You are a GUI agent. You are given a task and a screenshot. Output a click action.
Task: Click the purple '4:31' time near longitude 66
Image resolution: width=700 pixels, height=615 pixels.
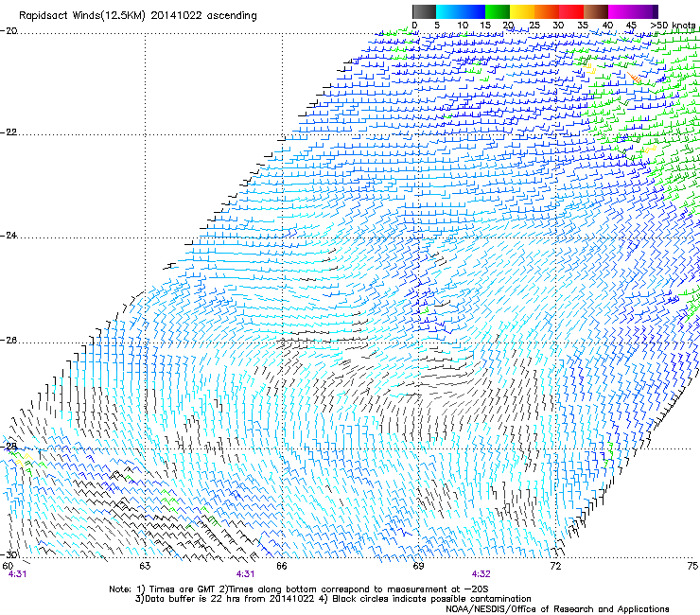pyautogui.click(x=246, y=574)
